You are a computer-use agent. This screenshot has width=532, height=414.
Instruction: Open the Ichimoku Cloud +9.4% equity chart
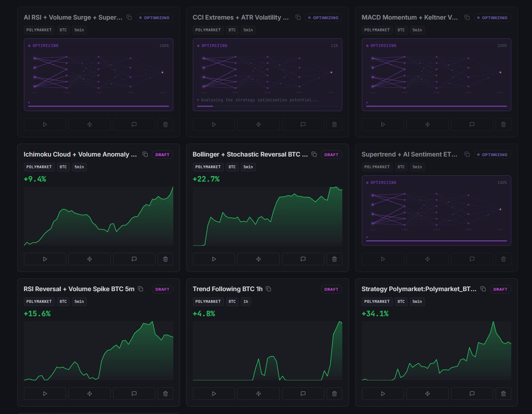(98, 216)
